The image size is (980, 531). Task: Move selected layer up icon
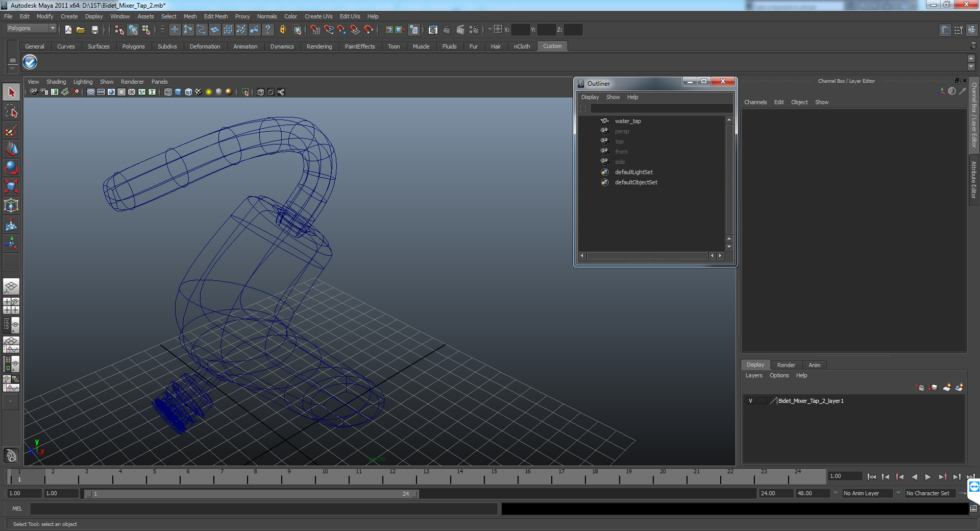point(921,388)
